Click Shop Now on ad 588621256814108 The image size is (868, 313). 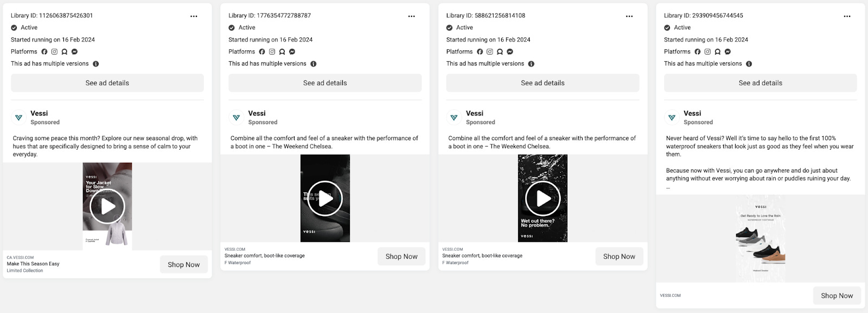pyautogui.click(x=619, y=256)
